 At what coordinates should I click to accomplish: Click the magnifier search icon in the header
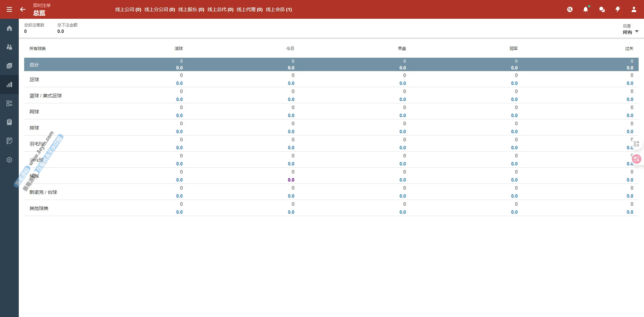570,9
